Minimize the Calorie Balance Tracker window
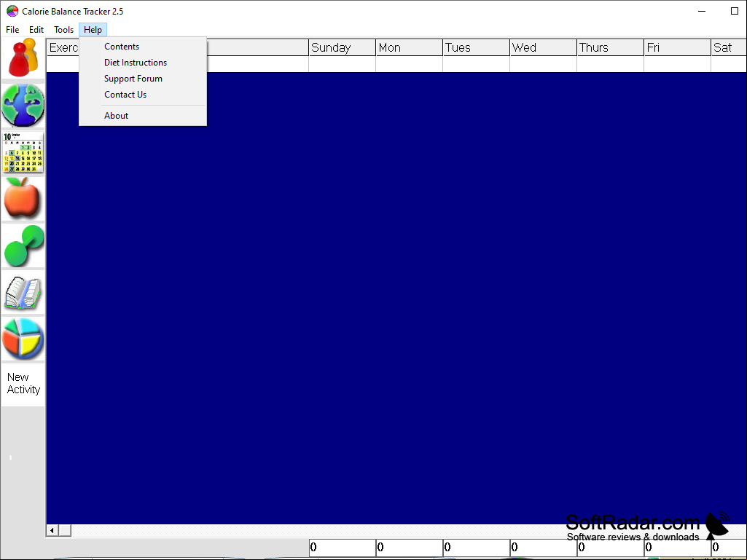This screenshot has height=560, width=747. pyautogui.click(x=702, y=11)
